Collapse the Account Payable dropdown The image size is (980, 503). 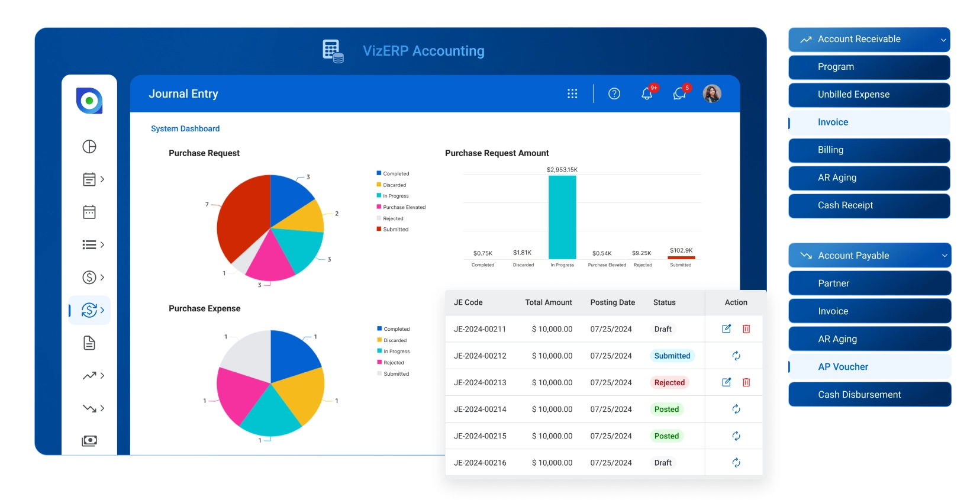click(x=944, y=256)
